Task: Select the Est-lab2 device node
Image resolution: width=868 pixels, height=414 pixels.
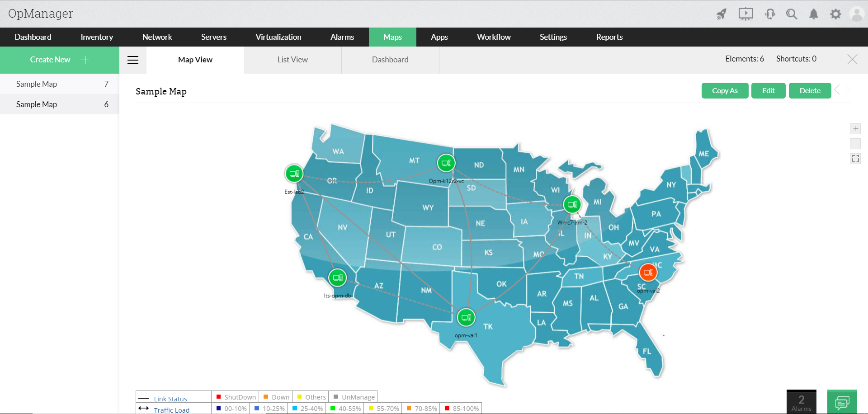Action: pyautogui.click(x=294, y=174)
